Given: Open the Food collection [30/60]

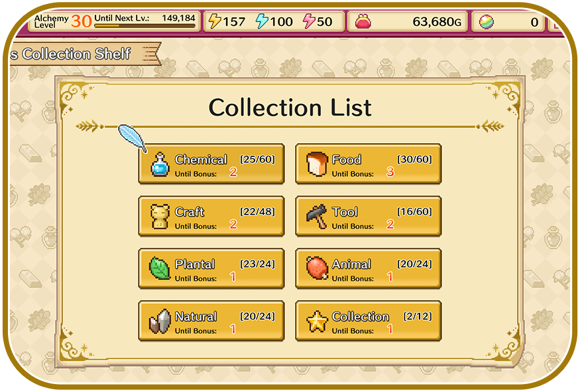Looking at the screenshot, I should point(369,164).
